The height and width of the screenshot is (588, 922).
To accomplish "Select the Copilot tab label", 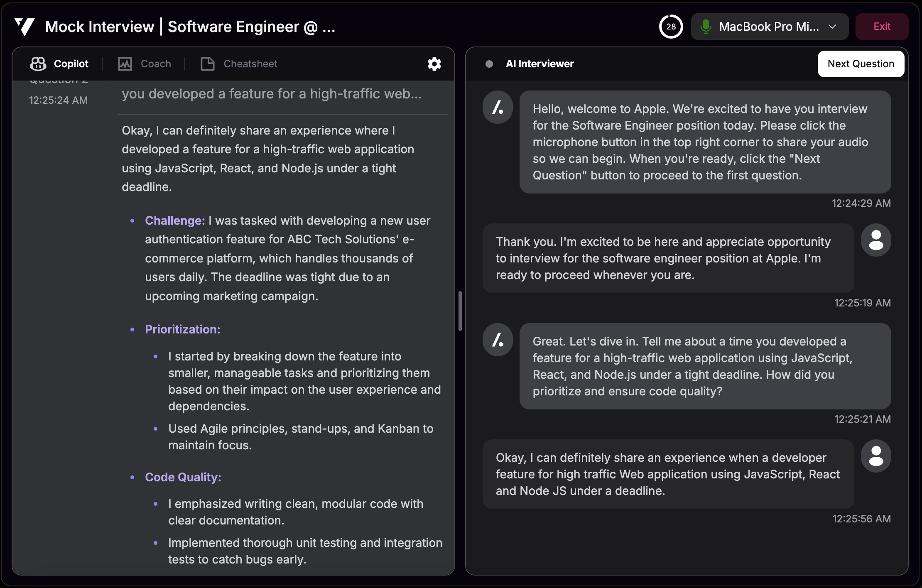I will 71,64.
